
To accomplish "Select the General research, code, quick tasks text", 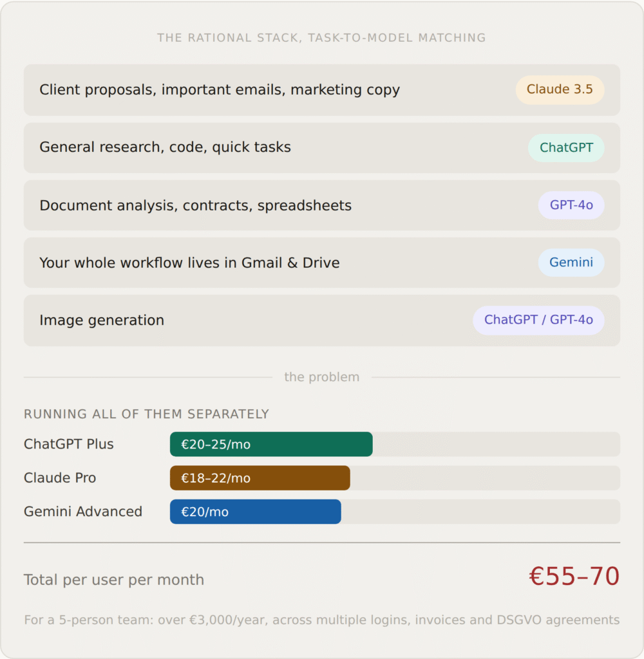I will coord(165,147).
